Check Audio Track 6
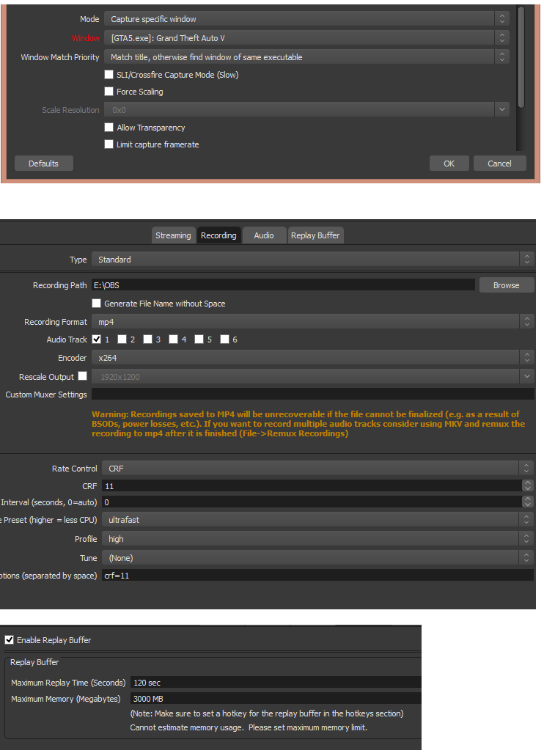The height and width of the screenshot is (756, 544). click(224, 340)
